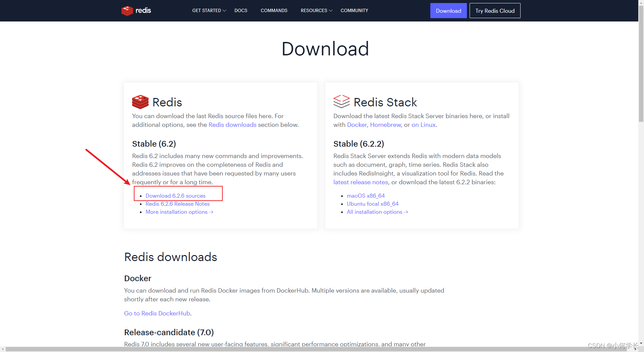Click the Redis Stack layered icon
This screenshot has width=644, height=352.
tap(341, 101)
